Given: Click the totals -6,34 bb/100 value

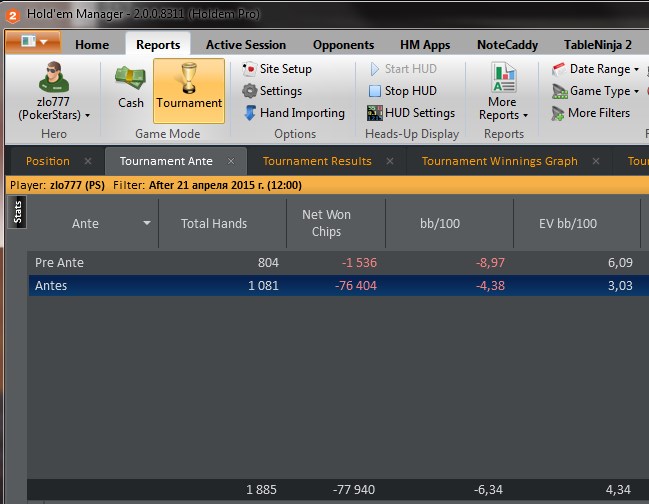Looking at the screenshot, I should 488,490.
